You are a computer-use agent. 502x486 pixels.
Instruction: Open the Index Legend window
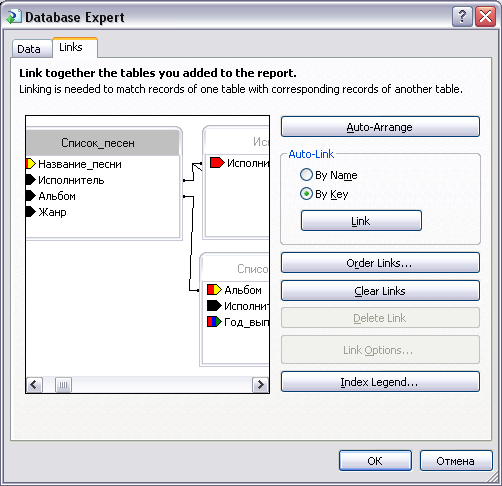tap(380, 381)
